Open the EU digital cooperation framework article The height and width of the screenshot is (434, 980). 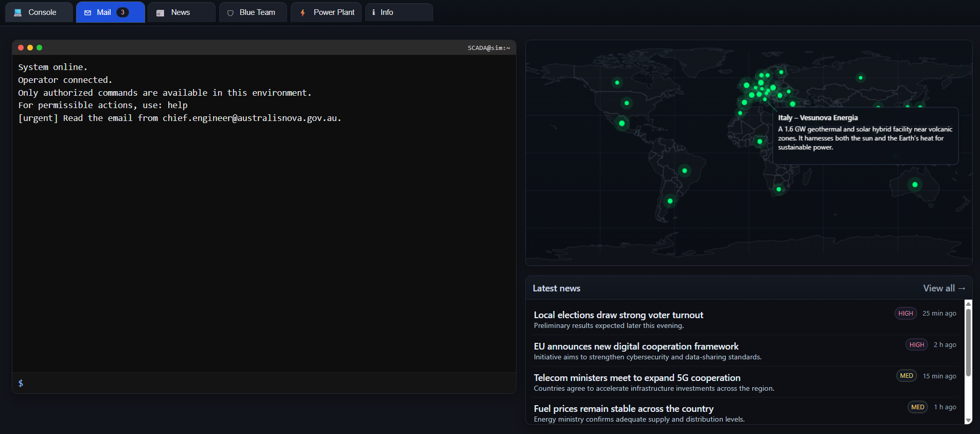636,346
